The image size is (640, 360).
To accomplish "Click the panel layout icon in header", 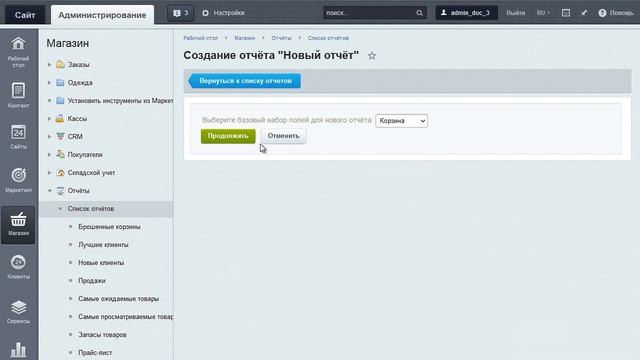I will point(566,13).
